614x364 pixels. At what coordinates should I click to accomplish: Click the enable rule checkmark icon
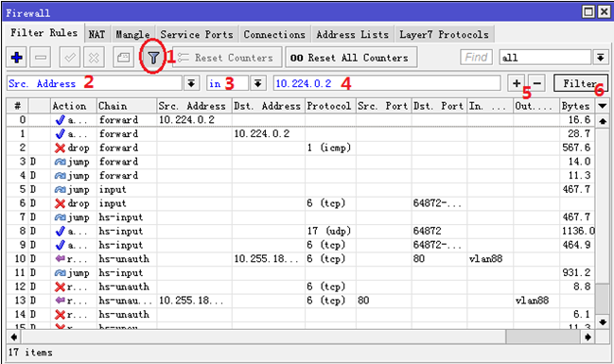pyautogui.click(x=70, y=58)
